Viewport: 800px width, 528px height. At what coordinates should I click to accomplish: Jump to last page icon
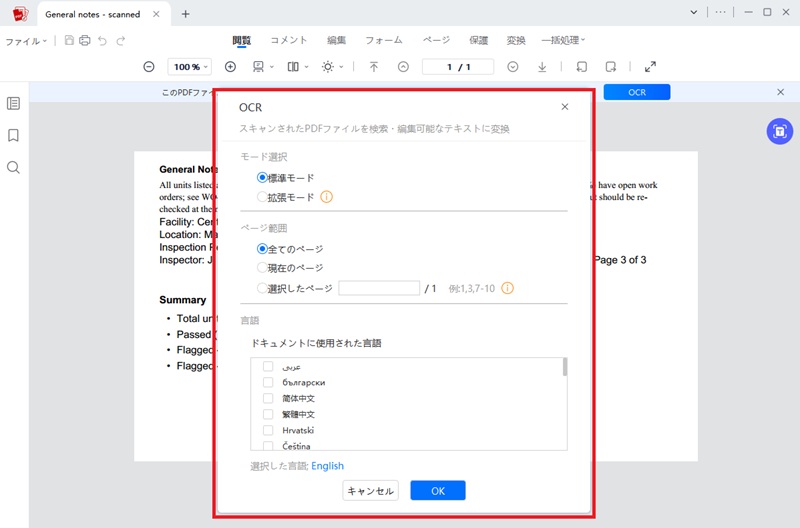click(542, 67)
